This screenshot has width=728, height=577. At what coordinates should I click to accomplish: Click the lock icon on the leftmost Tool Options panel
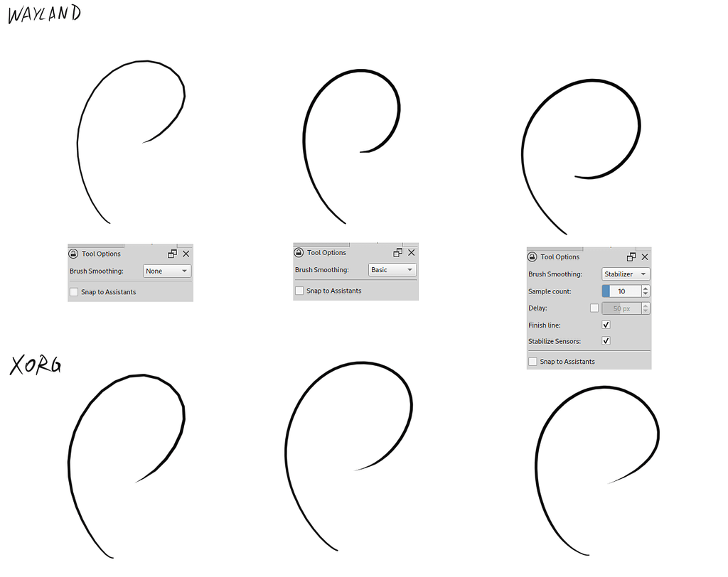[x=73, y=253]
